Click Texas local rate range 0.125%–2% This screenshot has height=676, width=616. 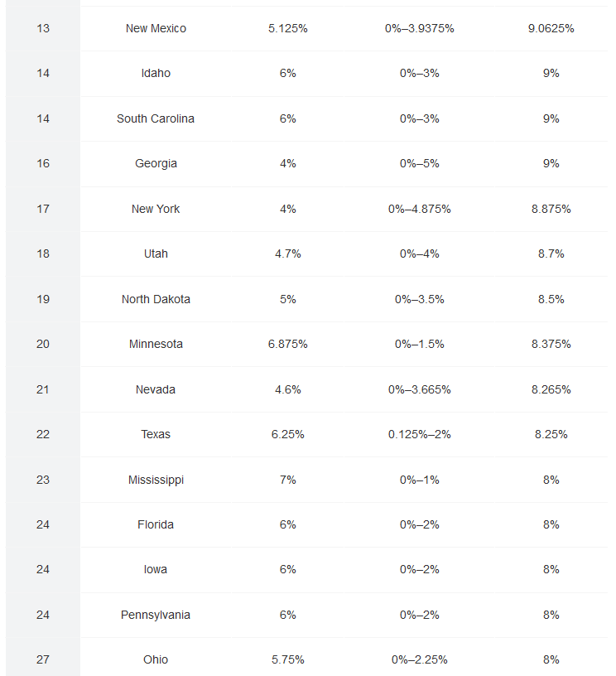click(419, 434)
